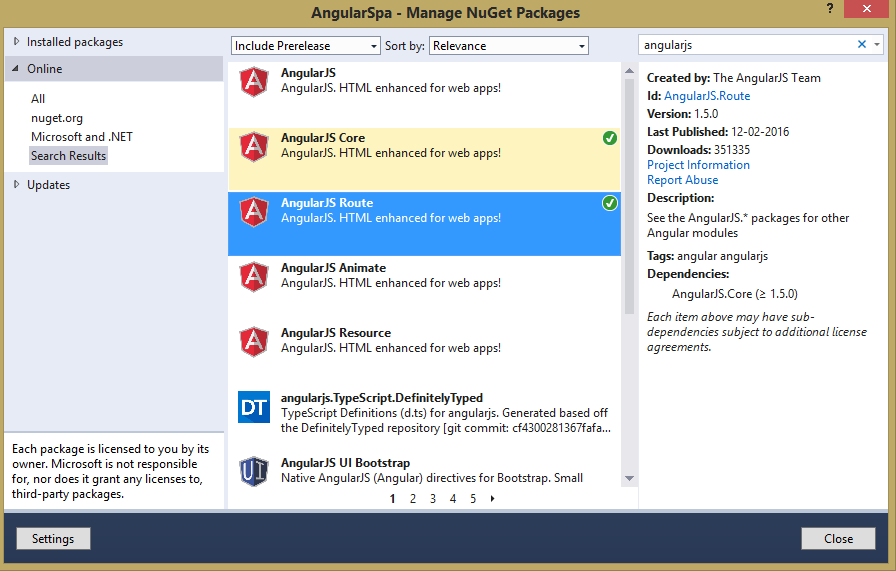Expand the Installed packages node

16,41
